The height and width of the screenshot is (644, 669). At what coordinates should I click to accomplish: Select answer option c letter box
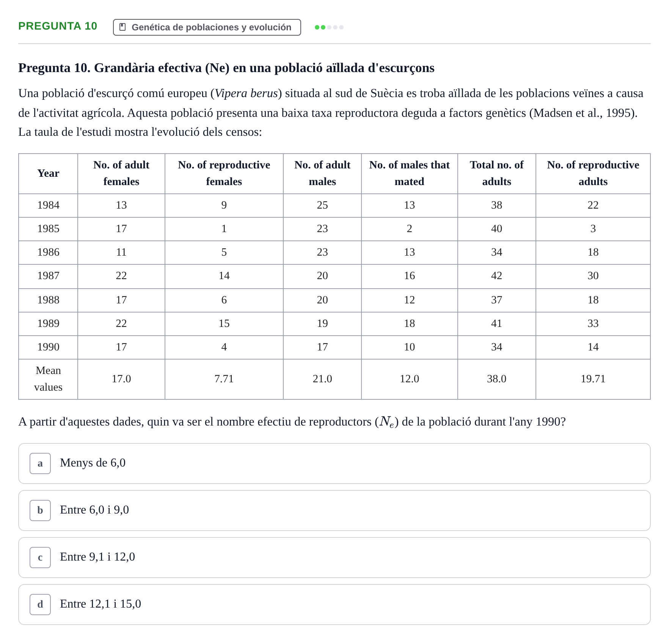pos(40,558)
